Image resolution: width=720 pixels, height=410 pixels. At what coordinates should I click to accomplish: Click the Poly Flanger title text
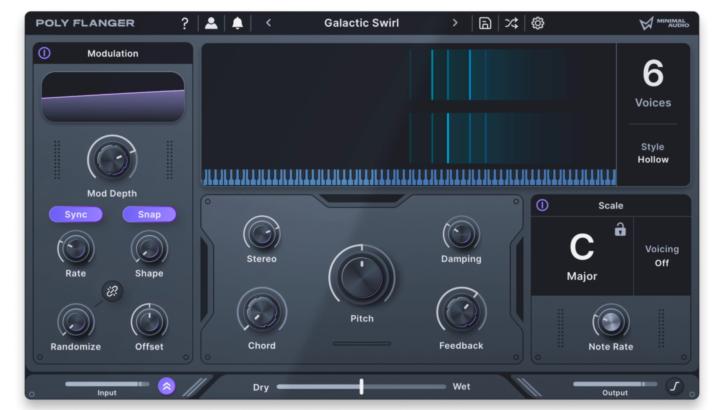(x=85, y=23)
